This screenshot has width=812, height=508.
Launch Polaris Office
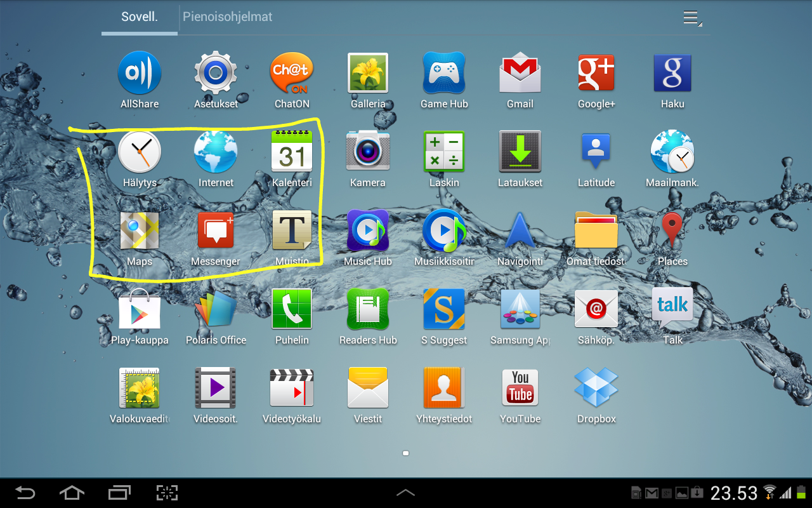click(216, 309)
